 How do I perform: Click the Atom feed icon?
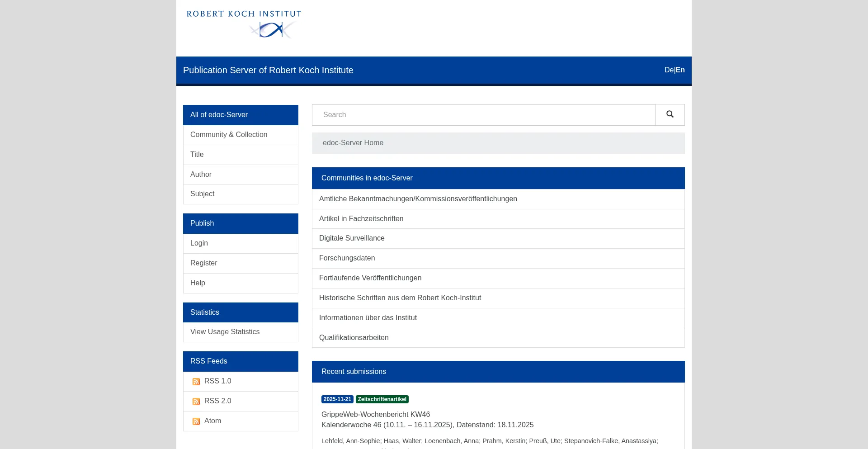(196, 421)
